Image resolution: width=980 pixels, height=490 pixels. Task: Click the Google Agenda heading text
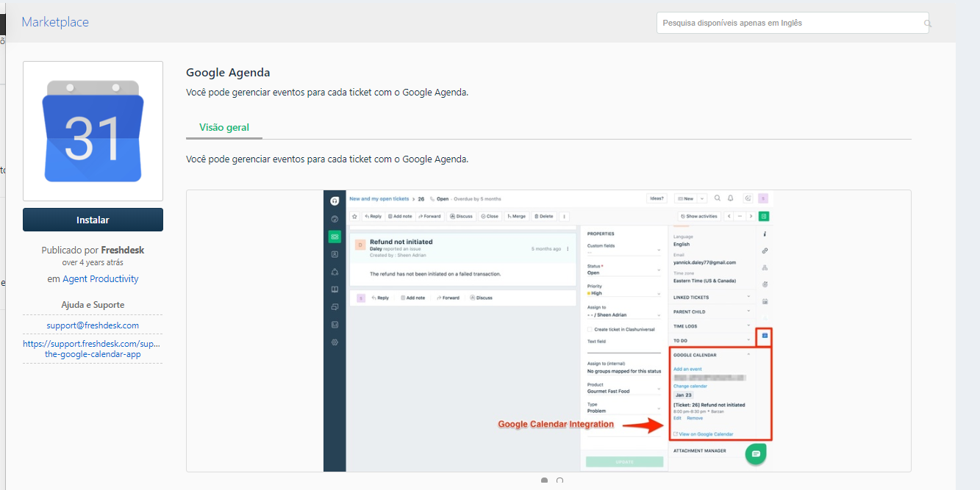coord(228,73)
